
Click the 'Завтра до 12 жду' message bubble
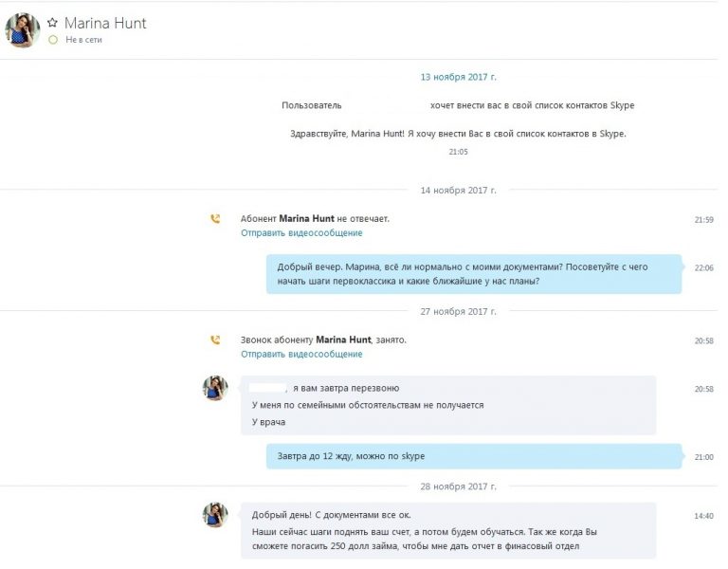[x=474, y=456]
